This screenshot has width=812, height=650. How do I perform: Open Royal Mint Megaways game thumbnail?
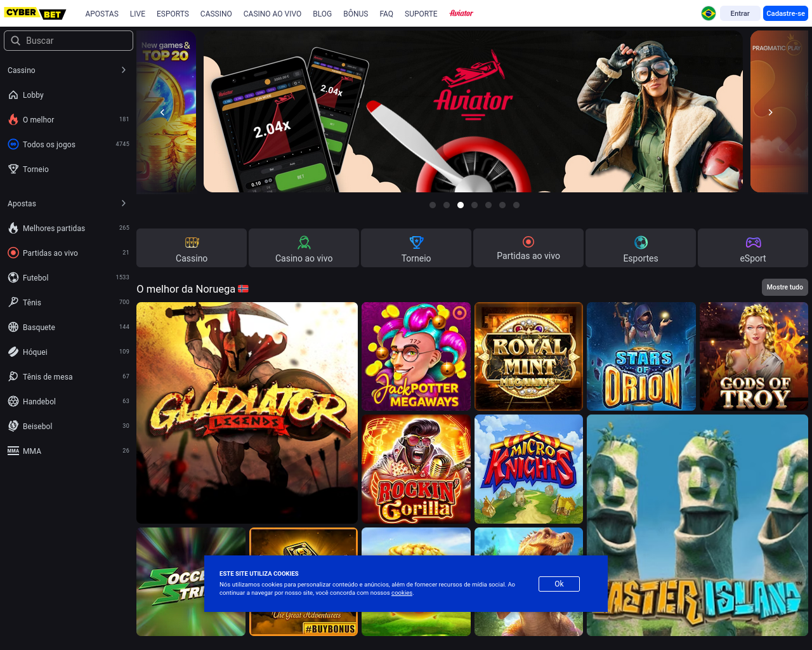coord(528,357)
